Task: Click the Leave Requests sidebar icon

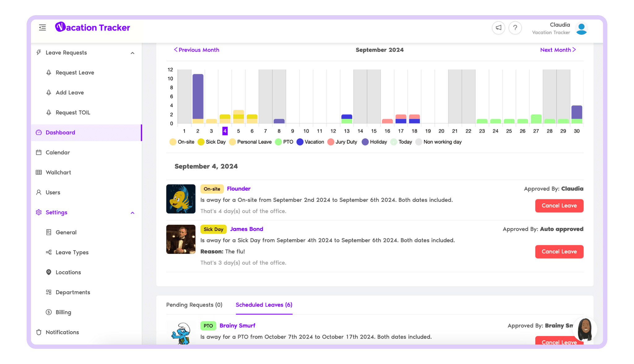Action: [39, 52]
